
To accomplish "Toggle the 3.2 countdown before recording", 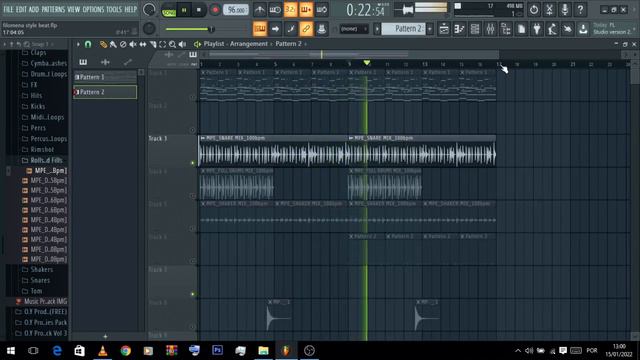I will coord(290,9).
